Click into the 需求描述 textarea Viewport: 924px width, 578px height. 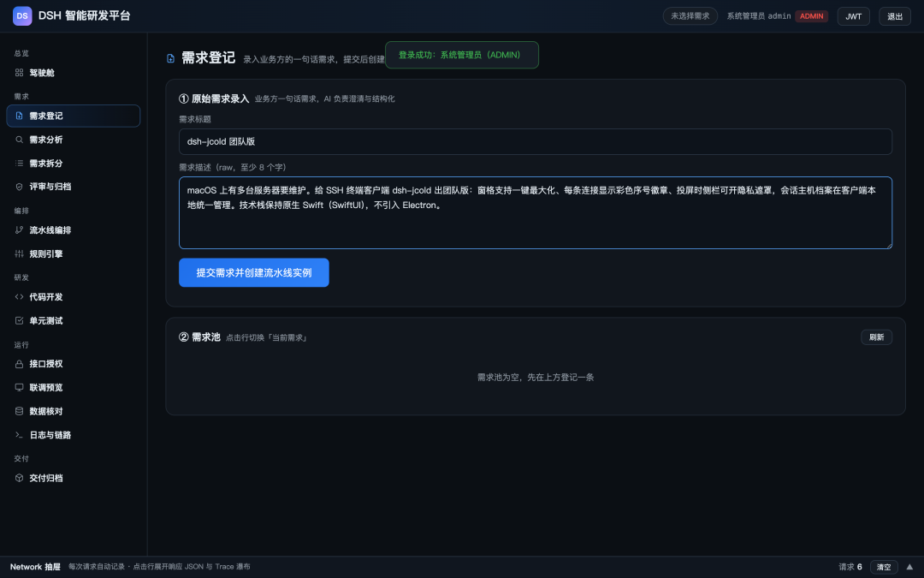(535, 213)
